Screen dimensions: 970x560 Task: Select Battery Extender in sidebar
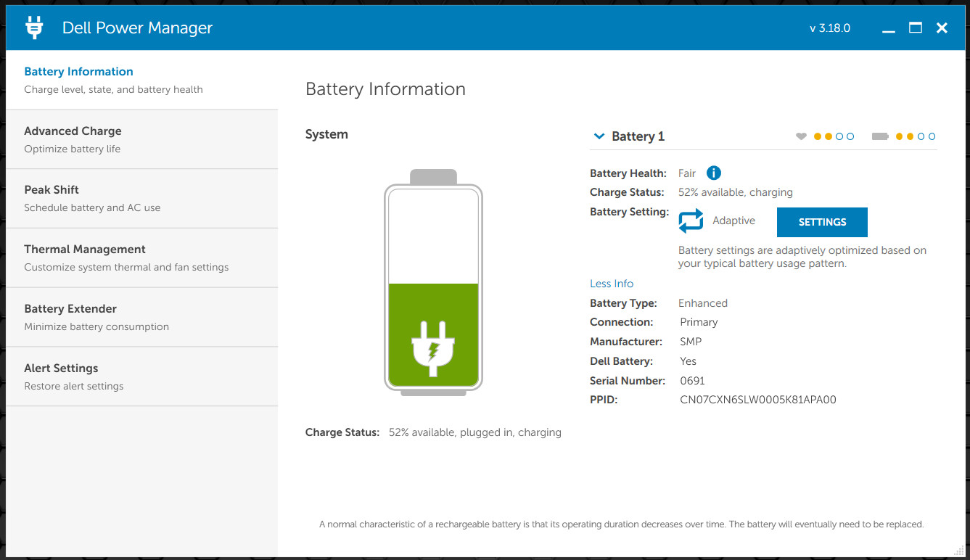coord(142,318)
